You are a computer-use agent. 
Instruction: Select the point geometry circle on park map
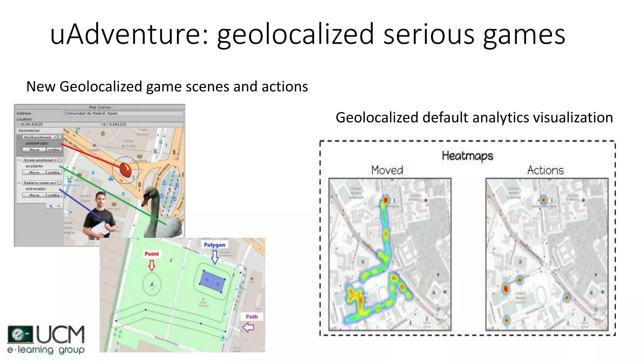tap(152, 284)
